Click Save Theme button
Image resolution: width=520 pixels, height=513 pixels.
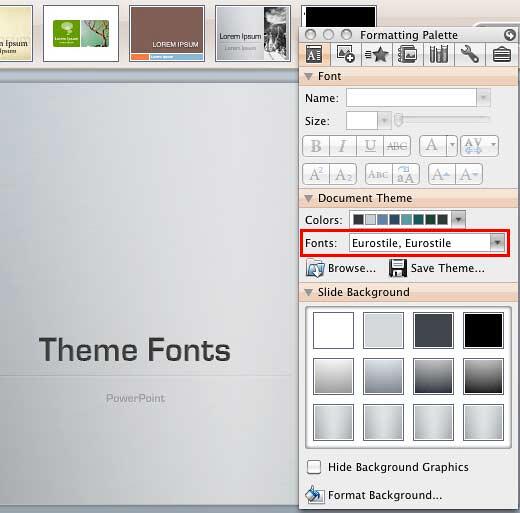click(437, 268)
